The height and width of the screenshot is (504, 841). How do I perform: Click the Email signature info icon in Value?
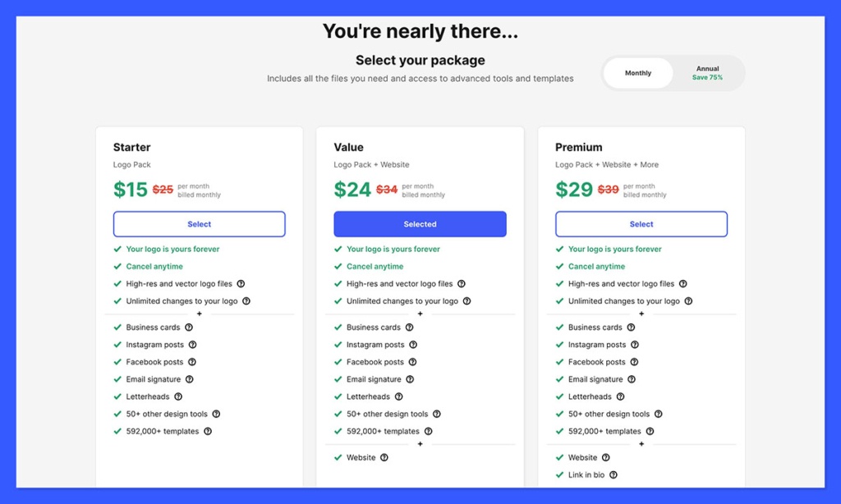coord(411,379)
